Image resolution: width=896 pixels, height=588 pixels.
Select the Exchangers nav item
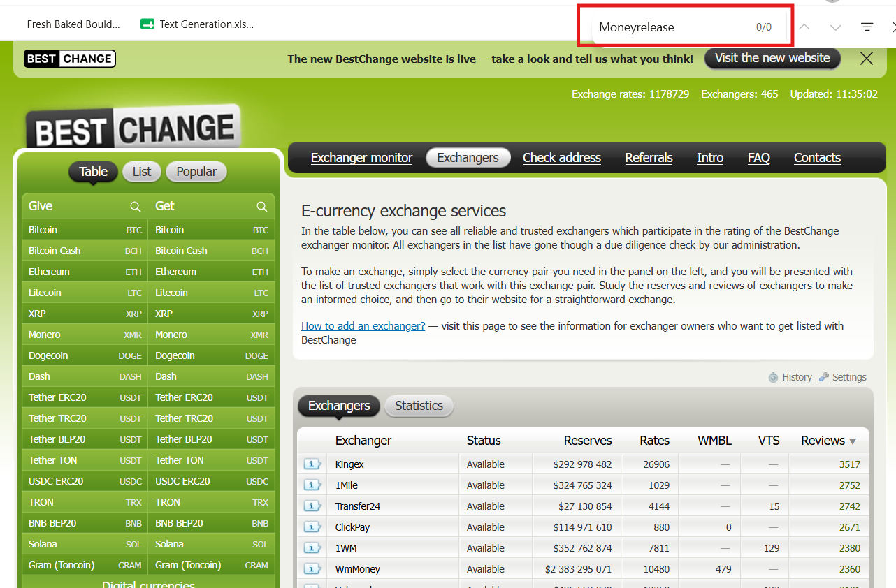(x=468, y=158)
